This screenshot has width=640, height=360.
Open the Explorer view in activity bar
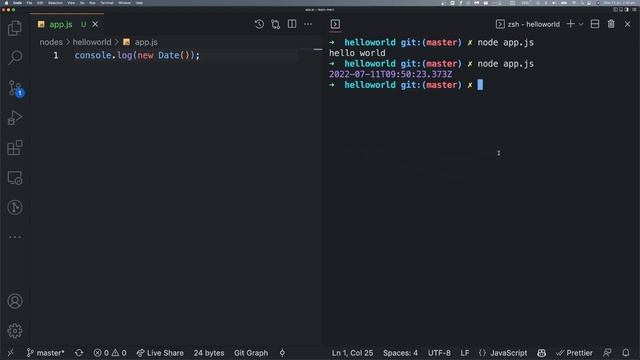15,28
